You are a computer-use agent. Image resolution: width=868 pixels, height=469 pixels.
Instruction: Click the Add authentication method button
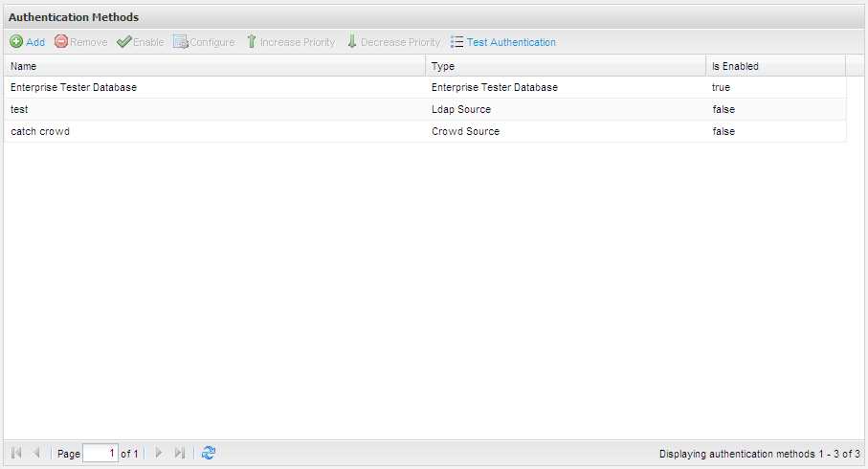28,42
